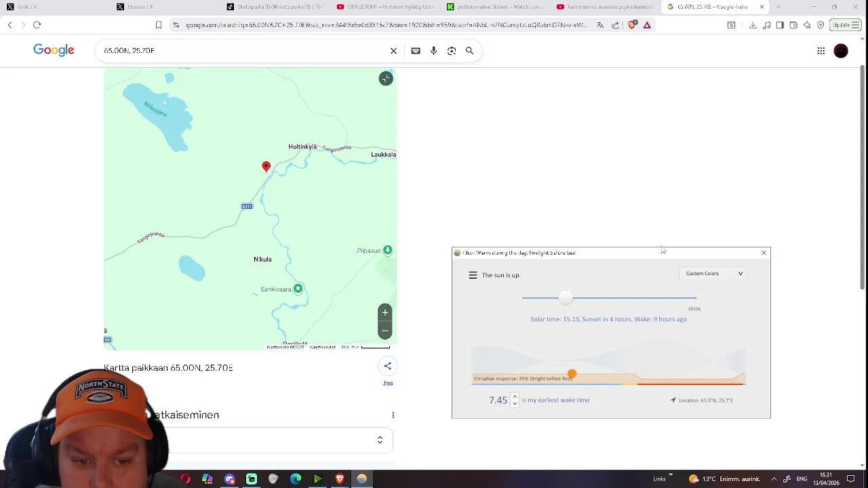The width and height of the screenshot is (868, 488).
Task: Bookmark this page
Action: (x=159, y=25)
